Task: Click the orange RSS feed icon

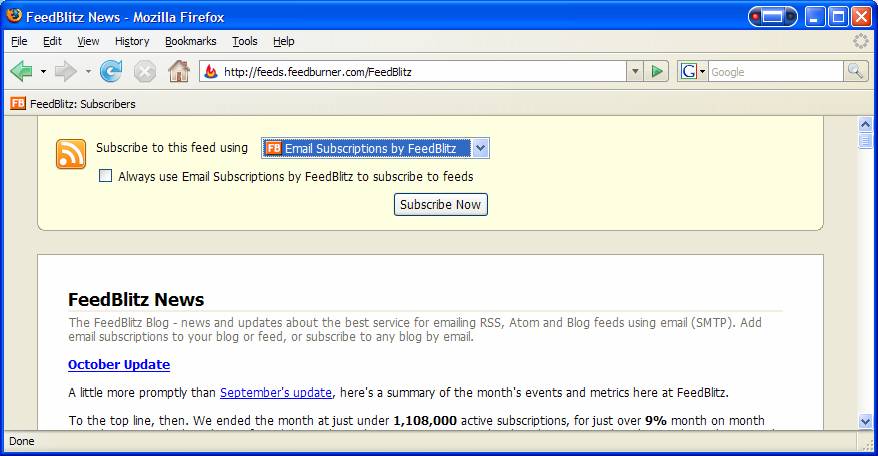Action: tap(71, 154)
